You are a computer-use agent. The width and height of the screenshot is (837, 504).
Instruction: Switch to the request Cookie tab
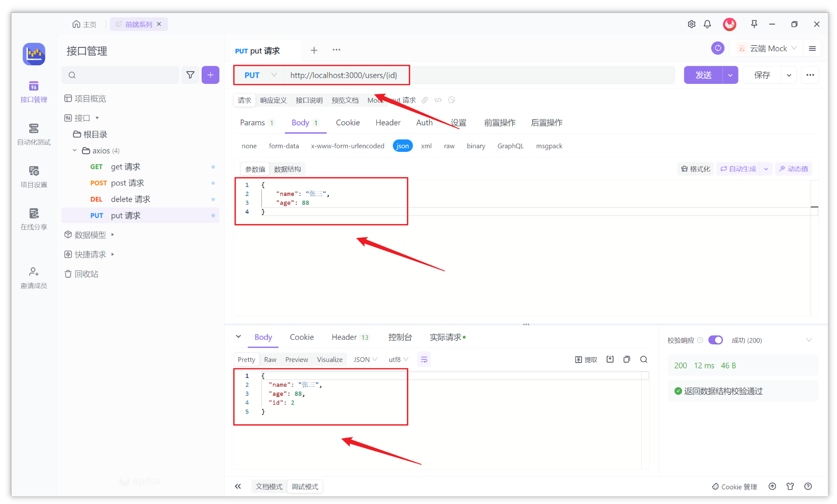tap(348, 123)
